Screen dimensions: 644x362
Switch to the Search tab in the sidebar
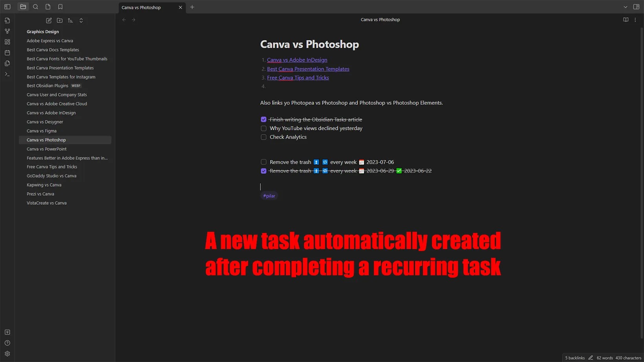point(35,7)
